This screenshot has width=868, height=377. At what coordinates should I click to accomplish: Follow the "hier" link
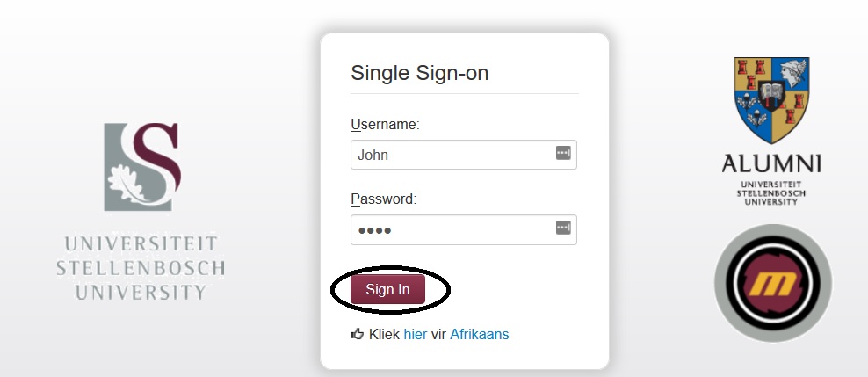coord(415,334)
